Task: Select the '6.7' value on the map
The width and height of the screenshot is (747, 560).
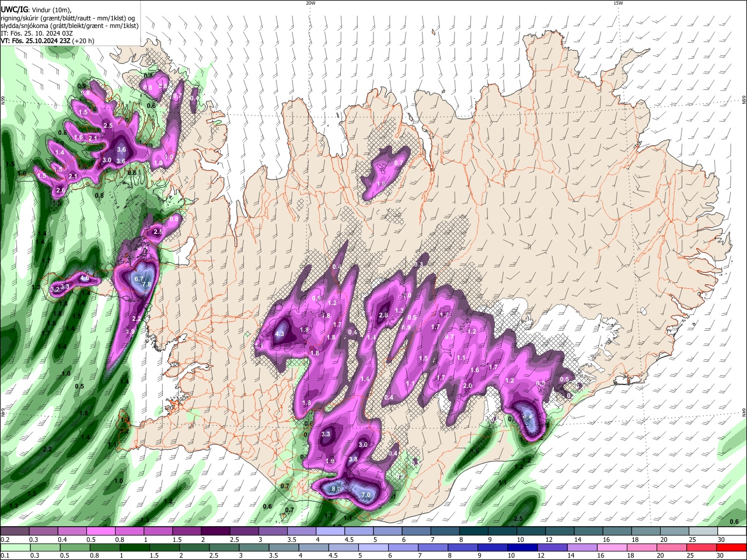Action: click(139, 279)
